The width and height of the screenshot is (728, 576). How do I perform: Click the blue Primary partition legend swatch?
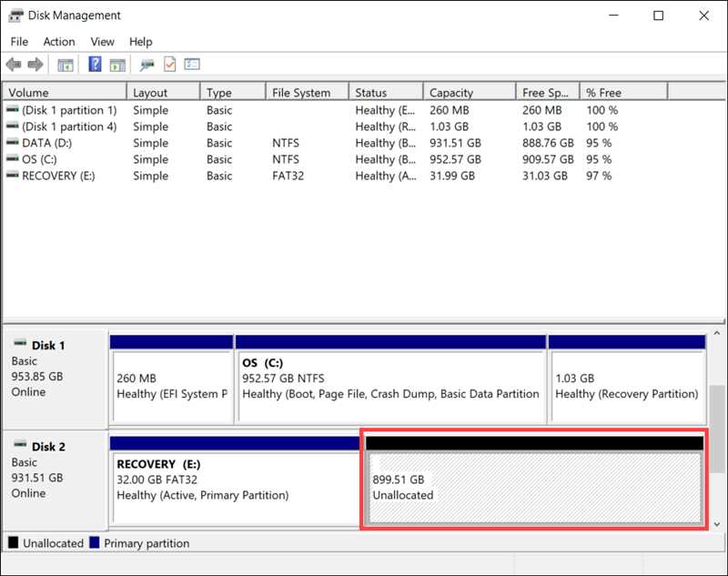tap(95, 542)
